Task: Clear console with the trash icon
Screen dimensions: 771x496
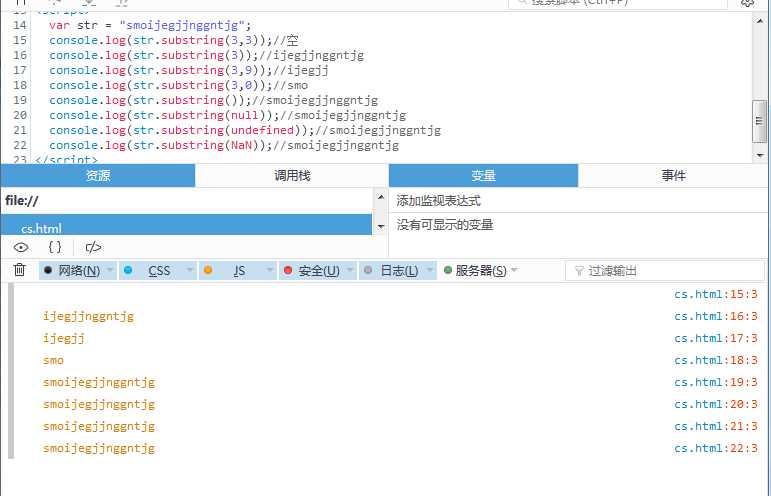Action: click(x=20, y=270)
